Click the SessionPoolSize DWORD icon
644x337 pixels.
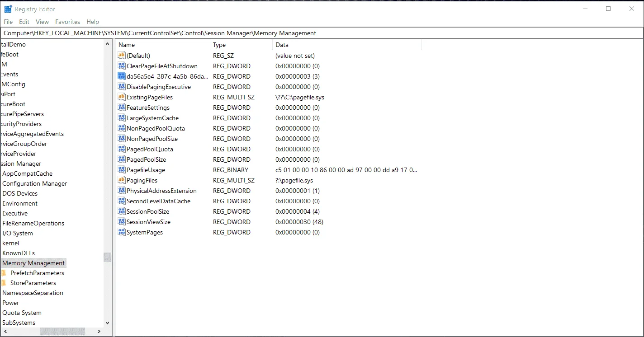click(121, 211)
